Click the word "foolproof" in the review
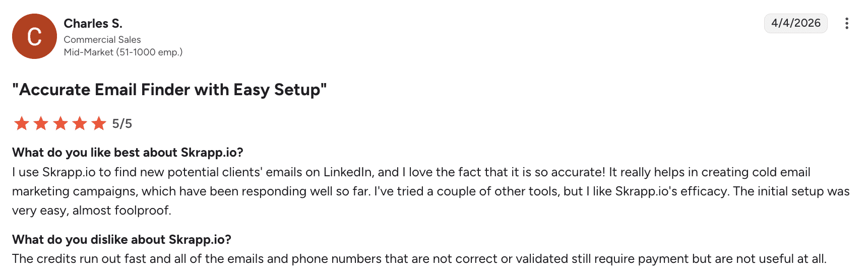Screen dimensions: 868x278 point(143,211)
